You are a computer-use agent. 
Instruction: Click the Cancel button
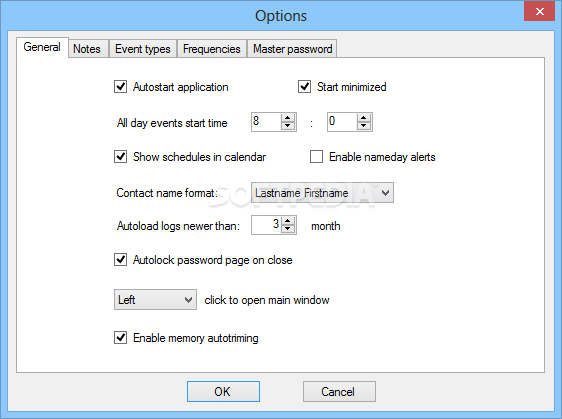[x=339, y=391]
